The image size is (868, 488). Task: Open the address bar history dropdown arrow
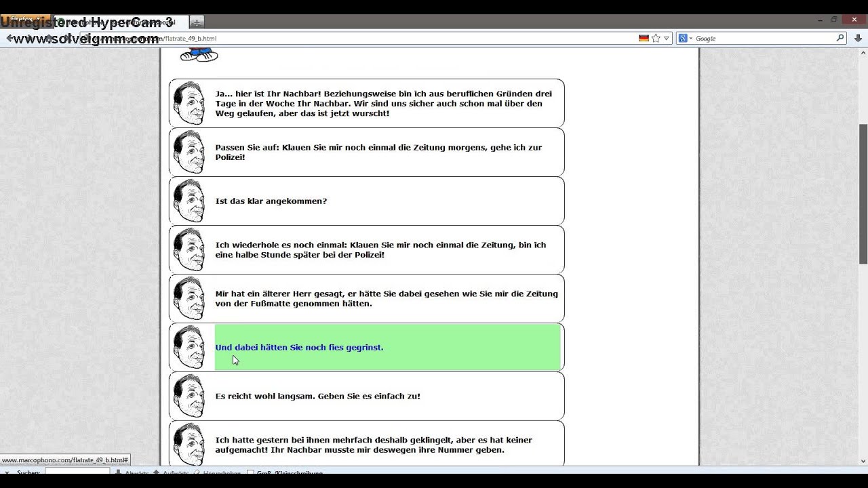click(x=667, y=39)
